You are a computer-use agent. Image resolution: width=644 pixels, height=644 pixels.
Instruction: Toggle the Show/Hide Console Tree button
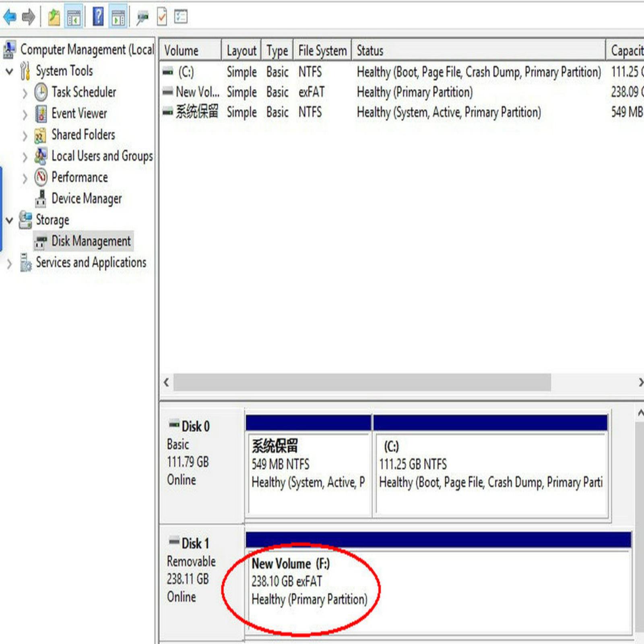[x=74, y=17]
